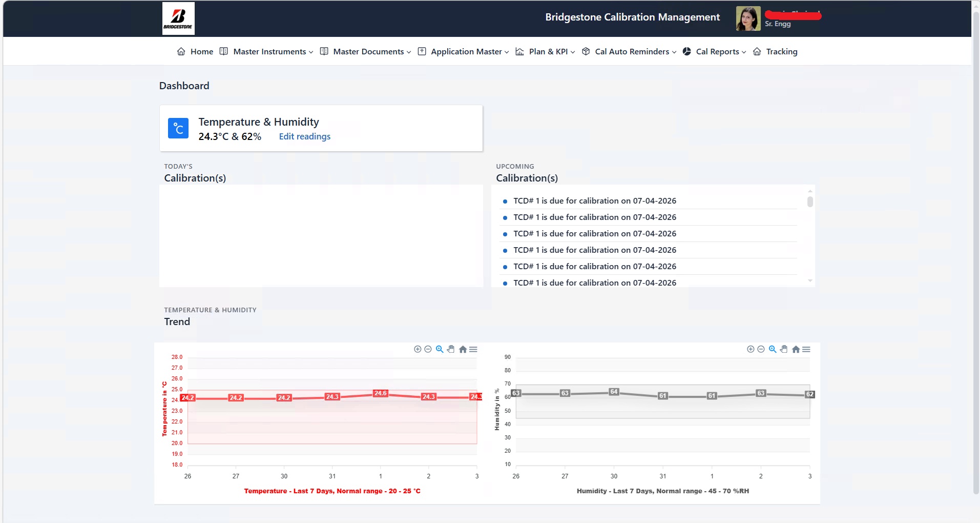The image size is (980, 523).
Task: Reset zoom with home icon on humidity chart
Action: (796, 349)
